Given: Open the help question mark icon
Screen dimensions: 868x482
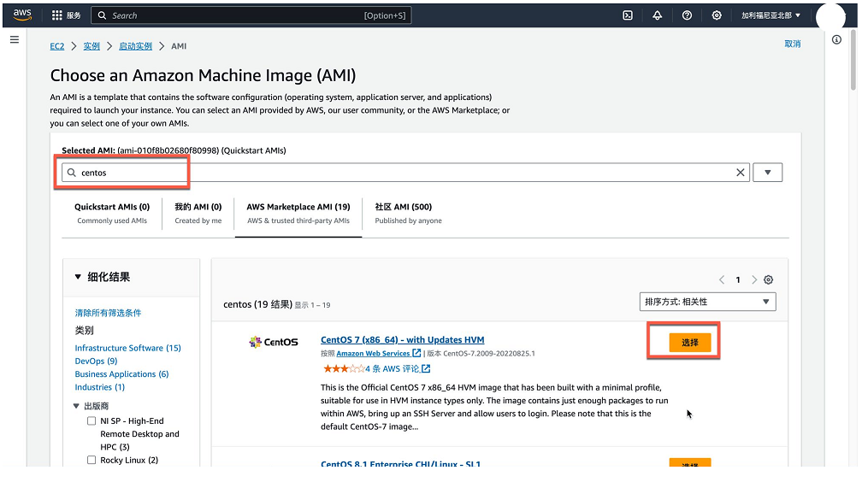Looking at the screenshot, I should (687, 15).
